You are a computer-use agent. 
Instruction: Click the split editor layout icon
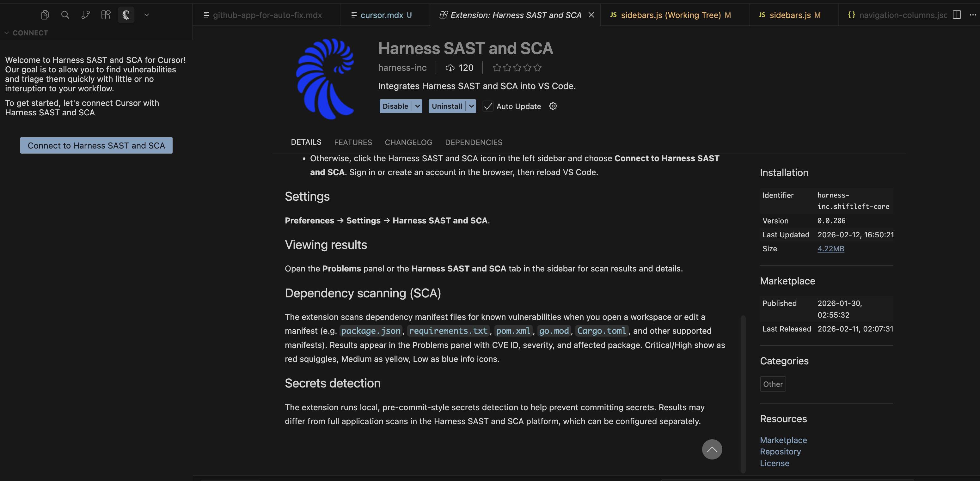(x=957, y=15)
